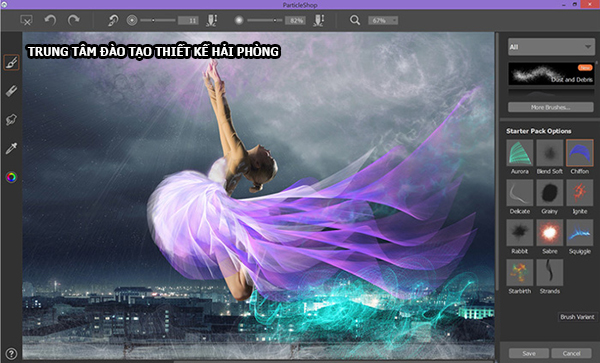This screenshot has width=600, height=363.
Task: Click the Zoom magnifier icon
Action: (x=355, y=20)
